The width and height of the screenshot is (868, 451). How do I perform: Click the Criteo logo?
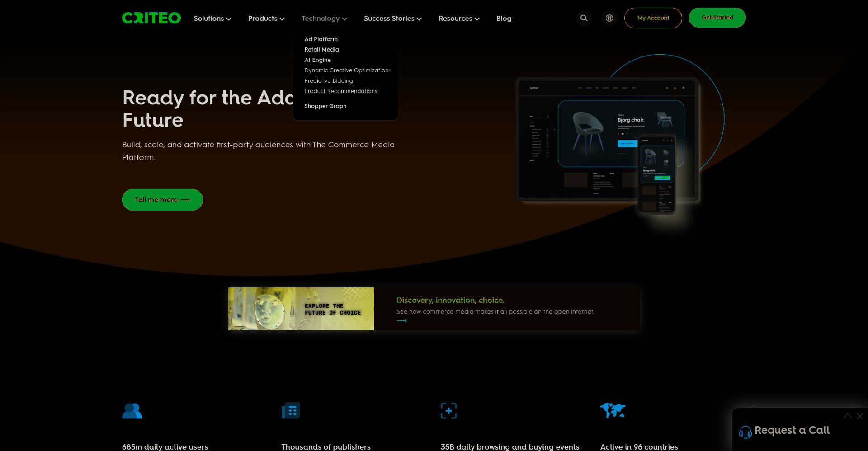(x=151, y=18)
